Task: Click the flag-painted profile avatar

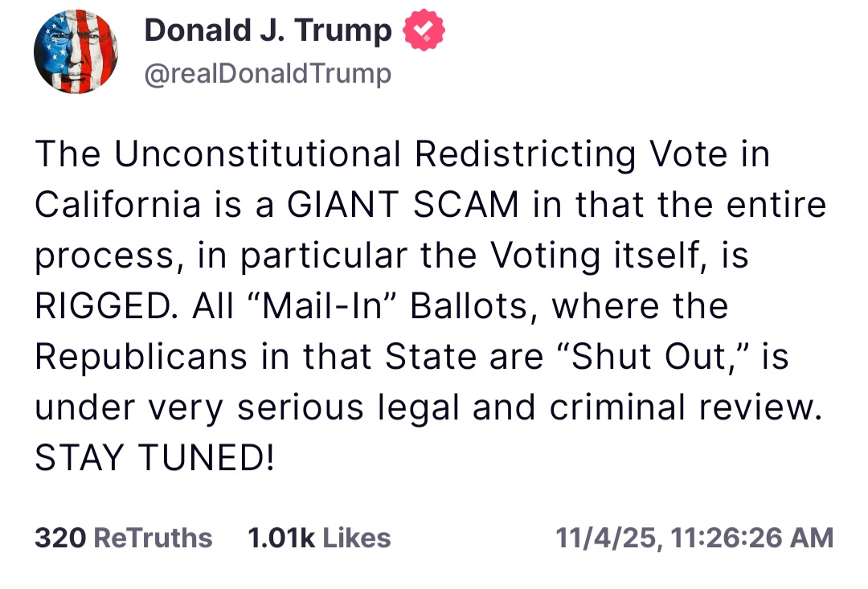Action: pyautogui.click(x=76, y=53)
